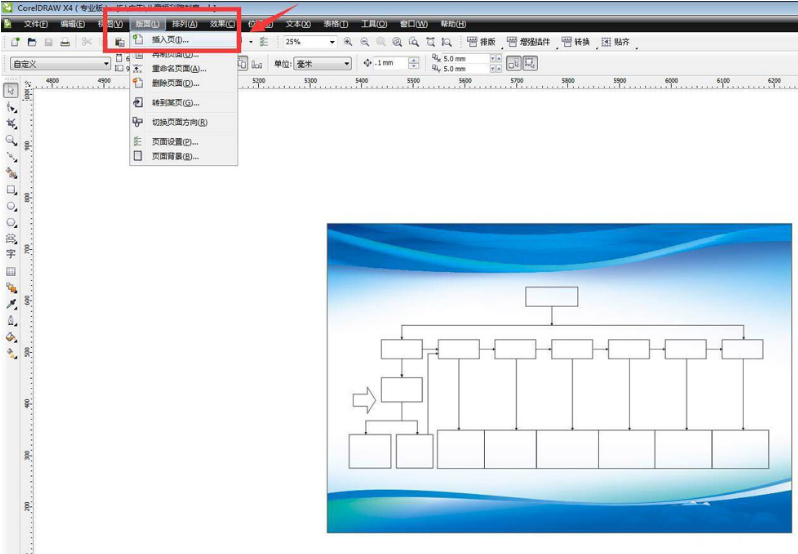Toggle the apply to current page only button

tap(257, 64)
